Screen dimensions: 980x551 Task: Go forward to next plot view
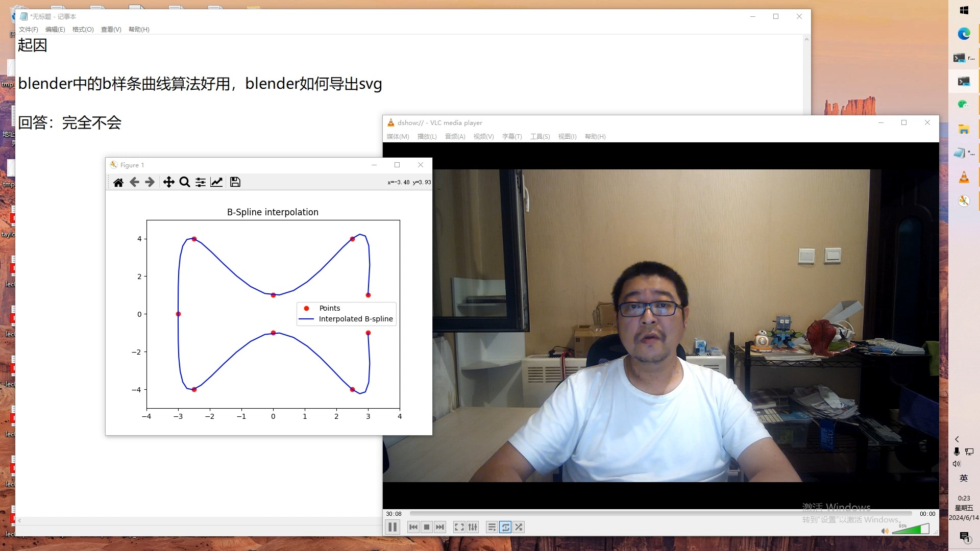[x=150, y=182]
